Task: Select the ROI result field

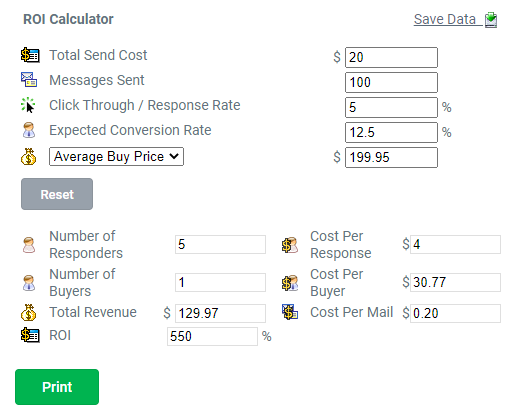Action: coord(212,336)
